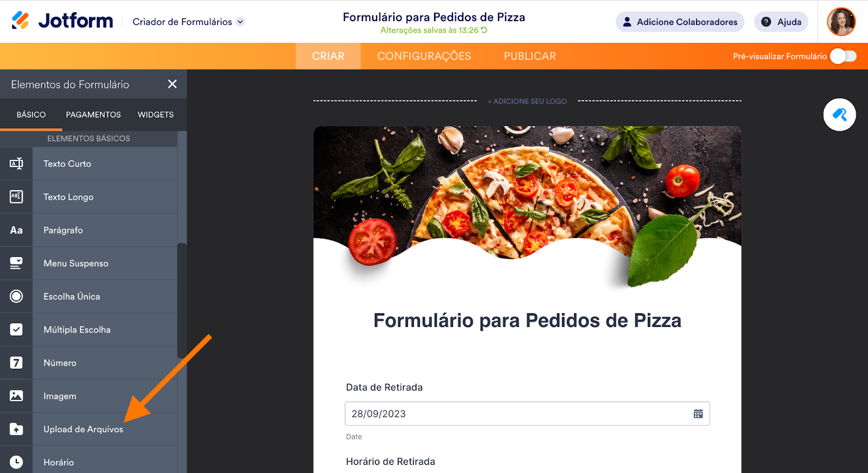The image size is (868, 473).
Task: Toggle Pré-visualizar Formulário switch
Action: (x=843, y=56)
